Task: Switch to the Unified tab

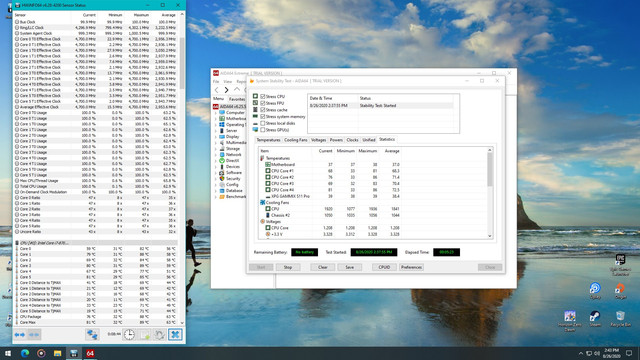Action: click(369, 140)
